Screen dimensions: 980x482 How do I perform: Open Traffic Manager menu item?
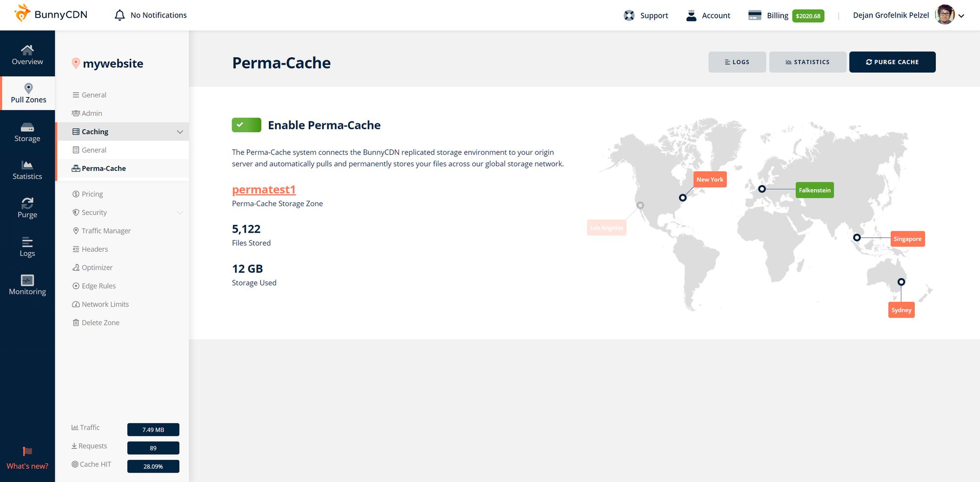(x=106, y=231)
